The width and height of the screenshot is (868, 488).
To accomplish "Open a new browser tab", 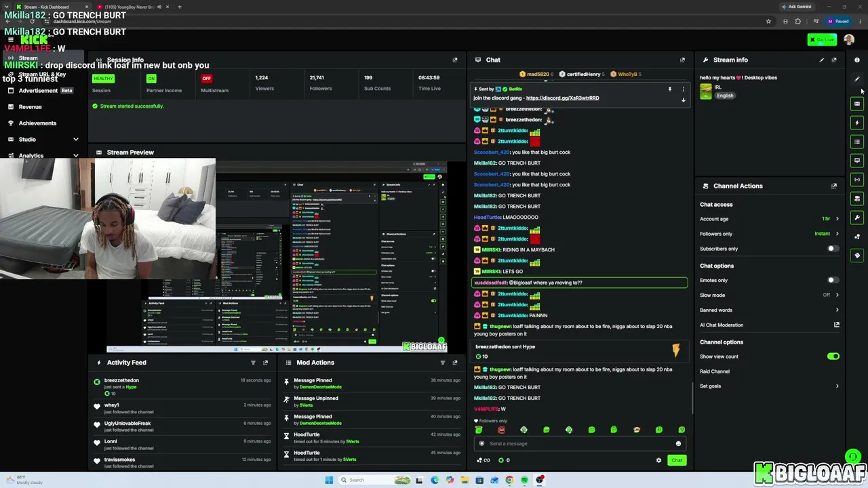I will click(180, 7).
